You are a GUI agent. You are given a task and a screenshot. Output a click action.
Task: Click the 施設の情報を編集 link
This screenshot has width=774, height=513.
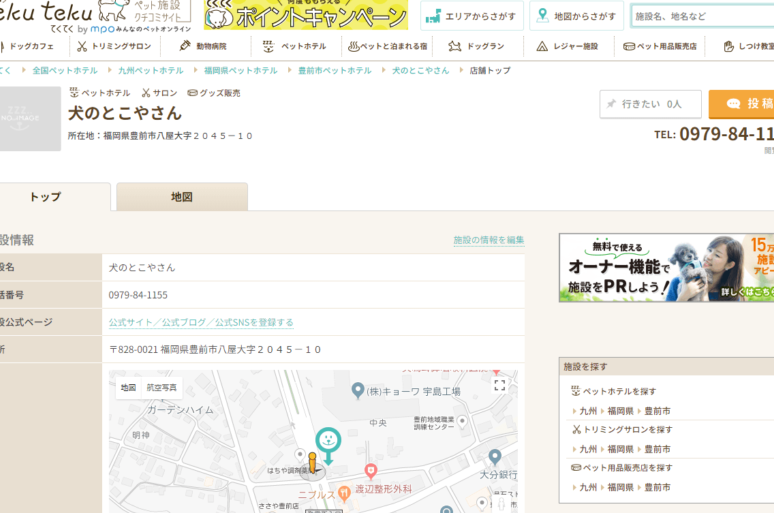click(x=488, y=240)
